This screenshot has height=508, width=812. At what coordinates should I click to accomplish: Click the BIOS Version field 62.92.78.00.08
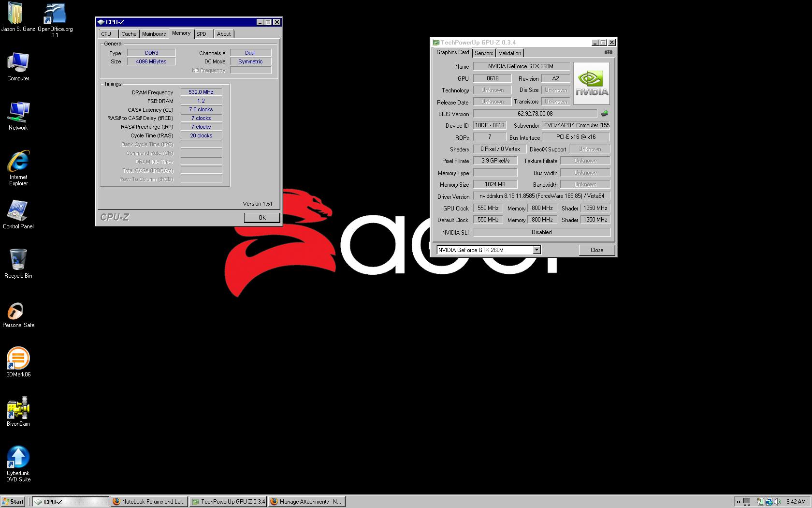point(535,114)
